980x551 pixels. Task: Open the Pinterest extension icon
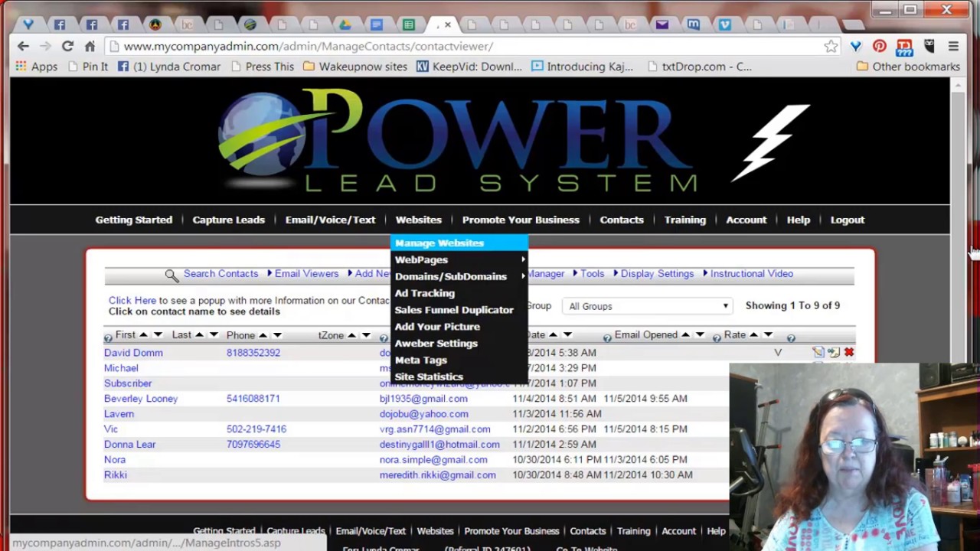pos(880,47)
